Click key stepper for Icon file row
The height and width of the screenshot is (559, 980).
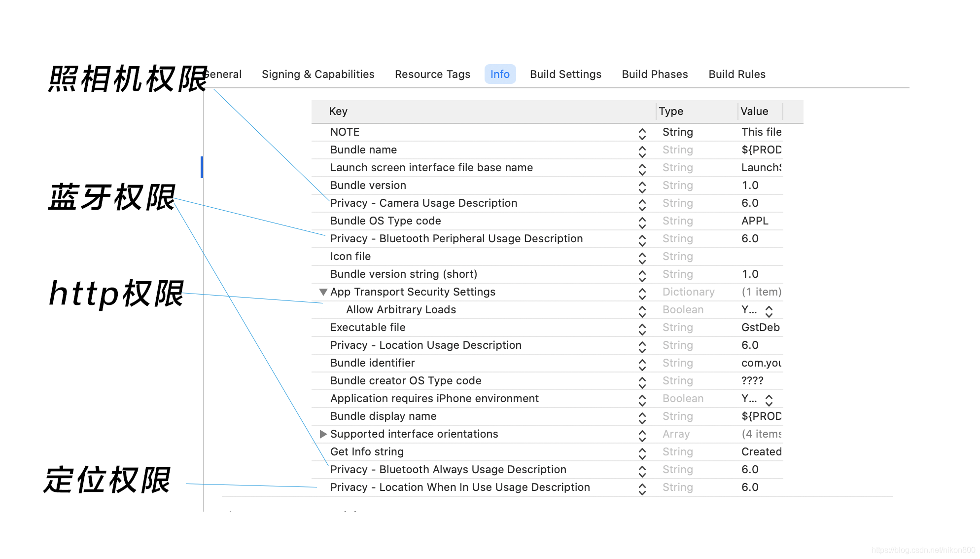(642, 257)
